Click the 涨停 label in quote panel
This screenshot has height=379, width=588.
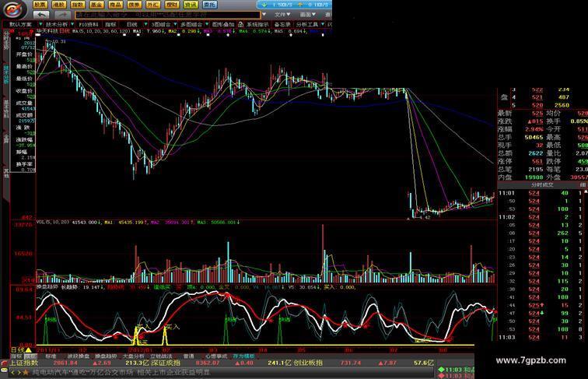(505, 161)
